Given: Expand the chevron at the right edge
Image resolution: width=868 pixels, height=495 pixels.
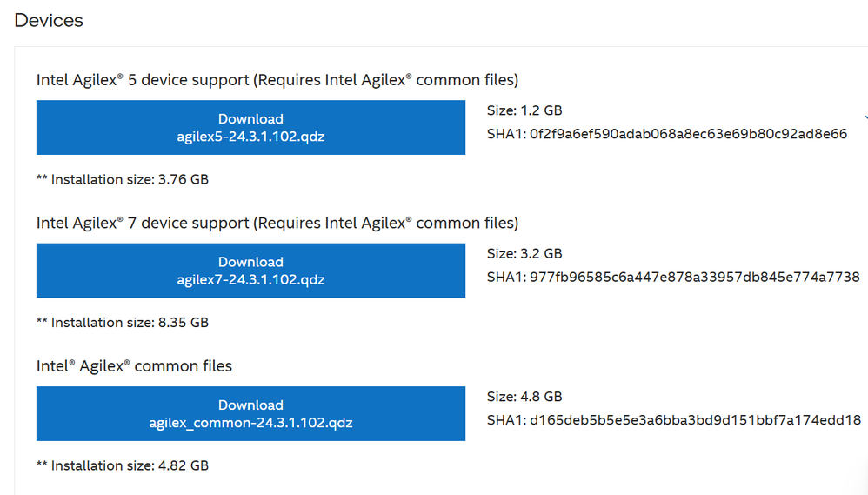Looking at the screenshot, I should pos(865,119).
